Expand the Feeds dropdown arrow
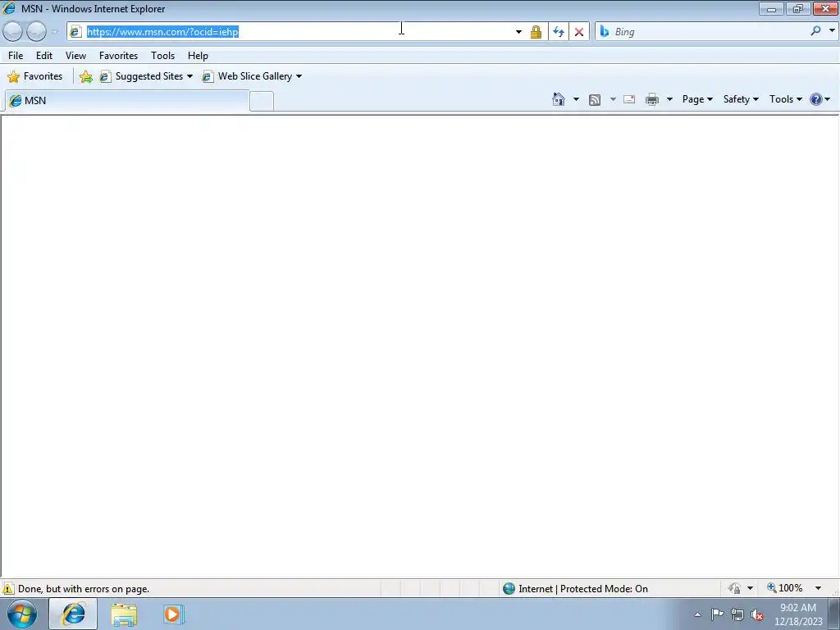840x630 pixels. [x=613, y=99]
